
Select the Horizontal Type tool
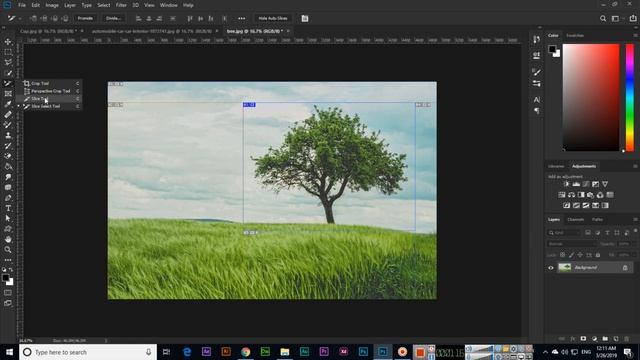point(8,208)
